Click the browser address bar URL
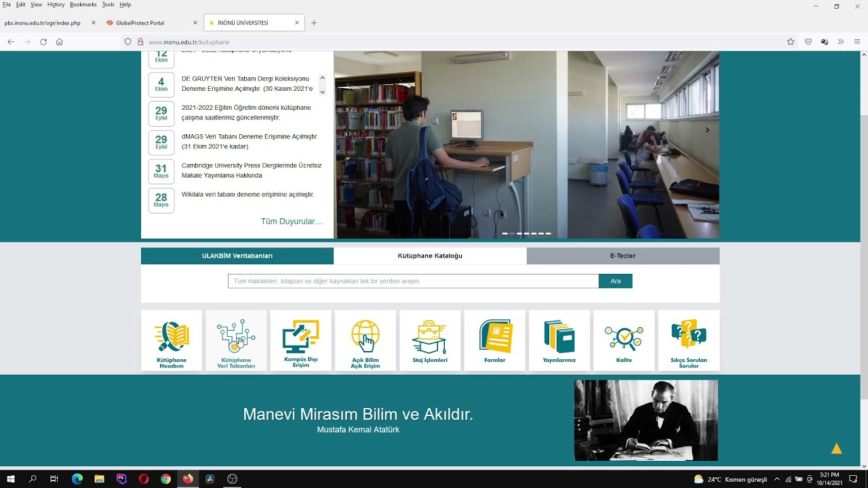 189,42
